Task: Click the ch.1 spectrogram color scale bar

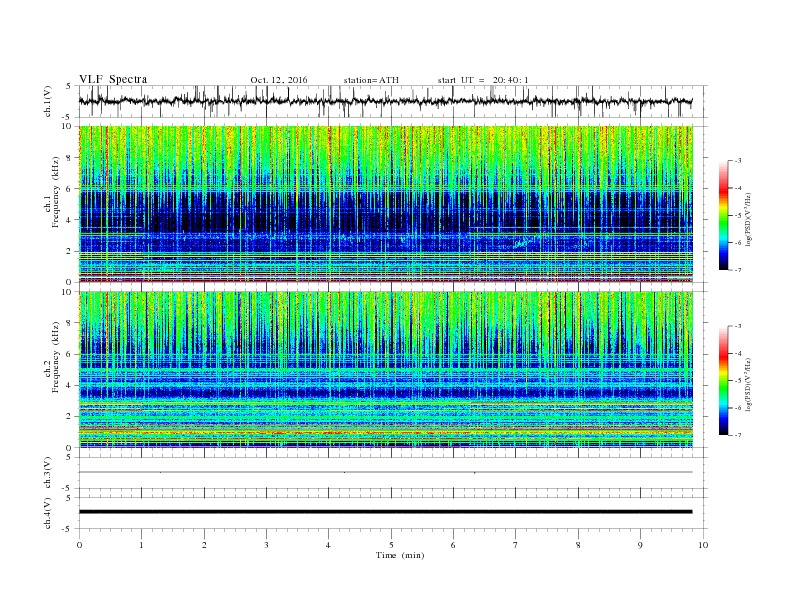Action: pyautogui.click(x=723, y=215)
